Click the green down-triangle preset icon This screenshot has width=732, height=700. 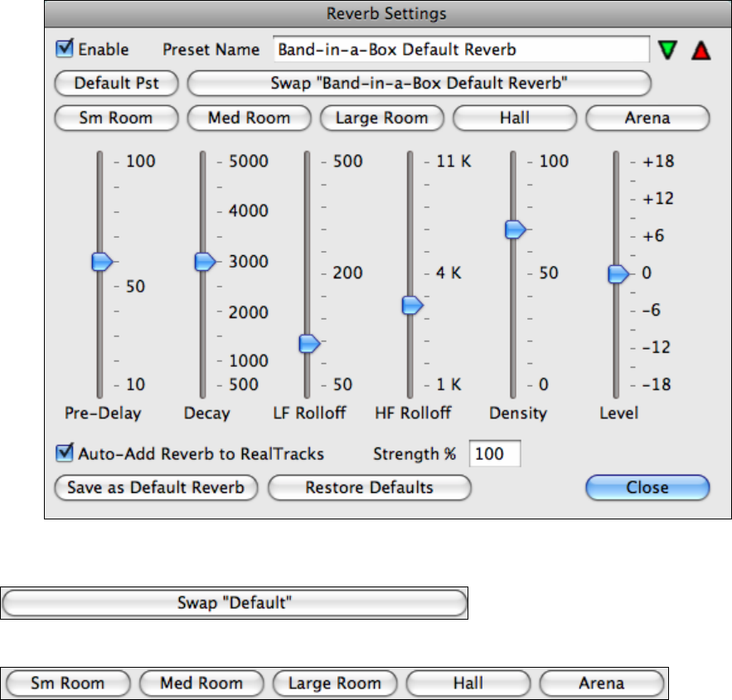tap(667, 51)
